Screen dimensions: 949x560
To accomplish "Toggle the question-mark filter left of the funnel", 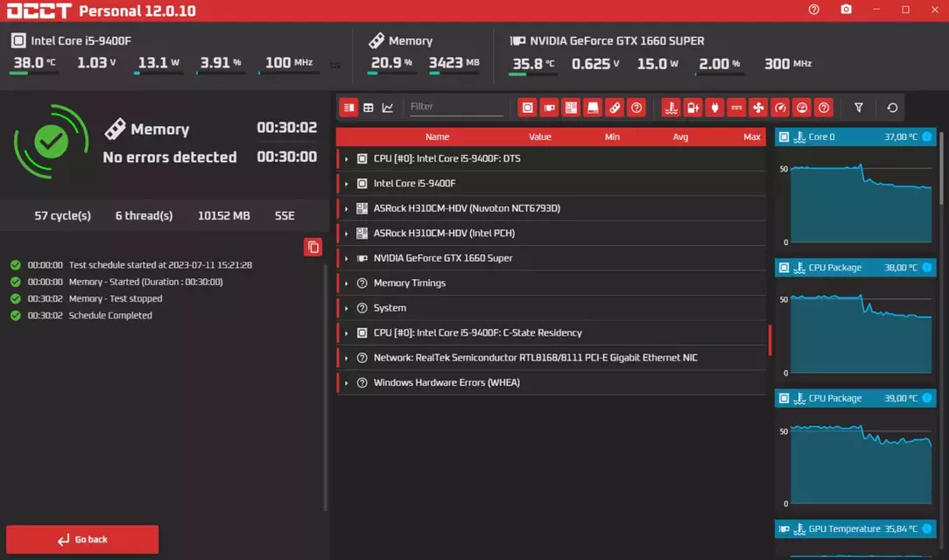I will [x=824, y=108].
